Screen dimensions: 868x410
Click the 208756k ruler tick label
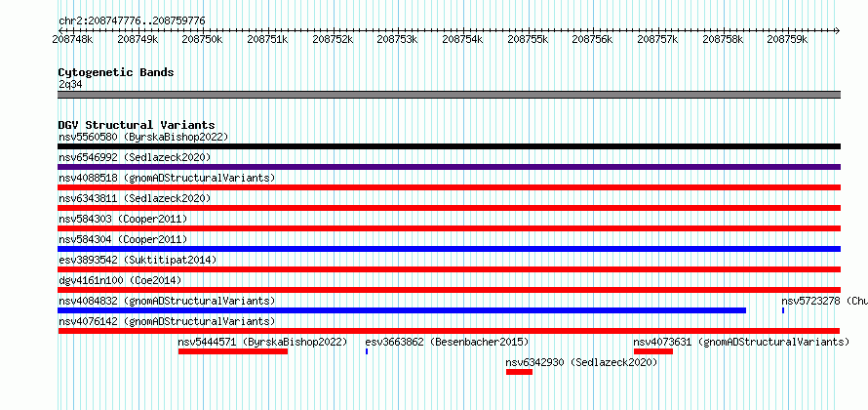click(593, 39)
